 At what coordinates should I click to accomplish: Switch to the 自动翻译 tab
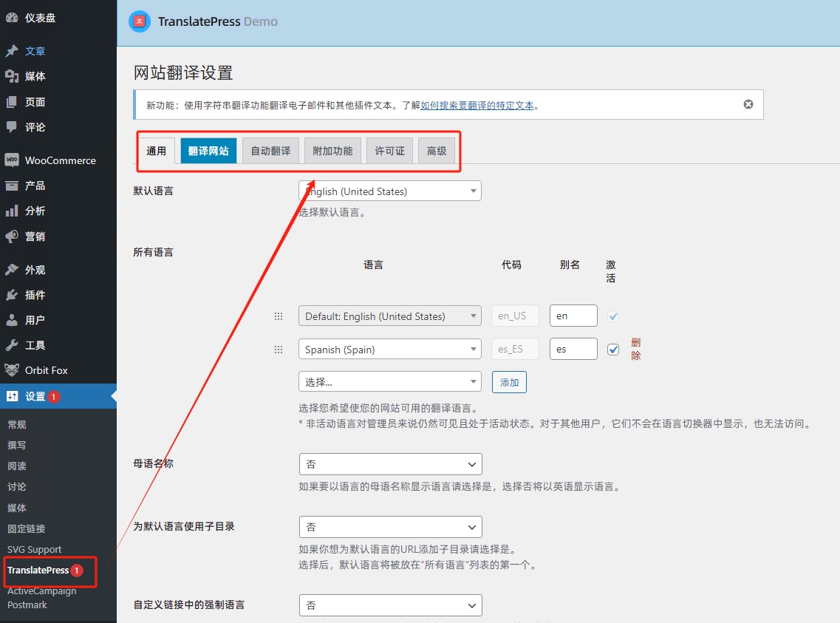[x=270, y=151]
